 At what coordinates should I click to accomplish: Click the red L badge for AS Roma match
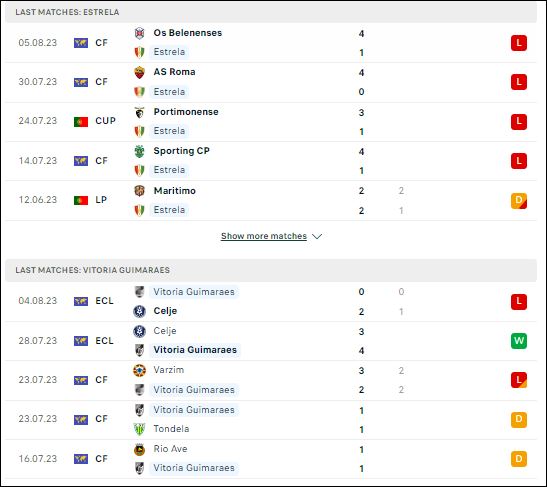click(x=518, y=82)
